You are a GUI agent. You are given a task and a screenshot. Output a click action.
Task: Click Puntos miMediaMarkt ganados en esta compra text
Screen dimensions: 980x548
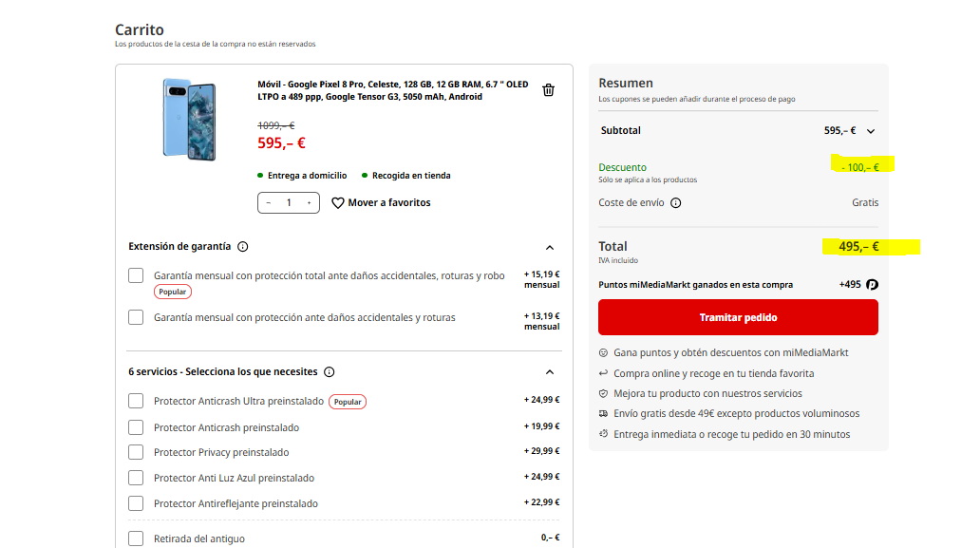click(x=696, y=285)
